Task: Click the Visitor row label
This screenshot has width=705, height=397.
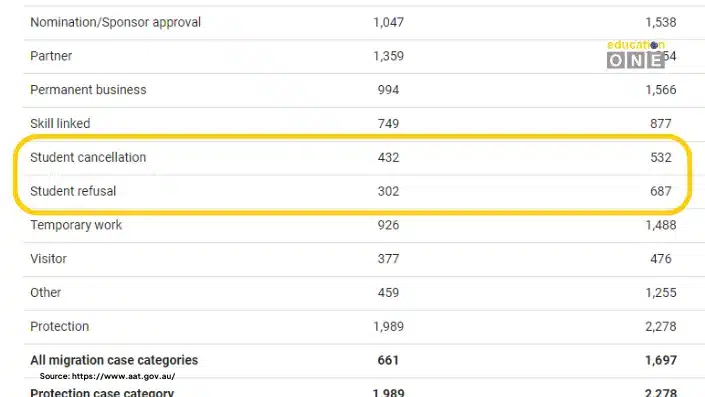Action: 48,259
